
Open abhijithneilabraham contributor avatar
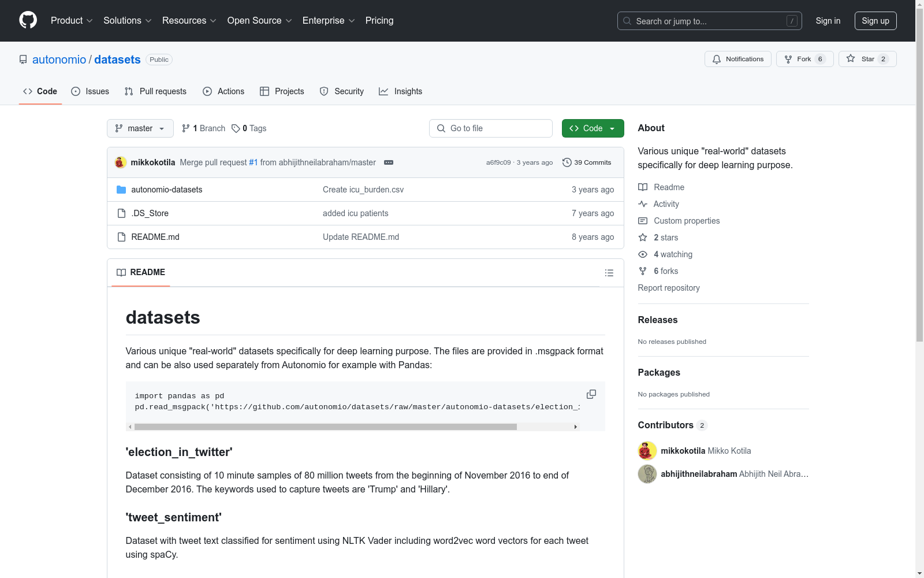pos(647,474)
